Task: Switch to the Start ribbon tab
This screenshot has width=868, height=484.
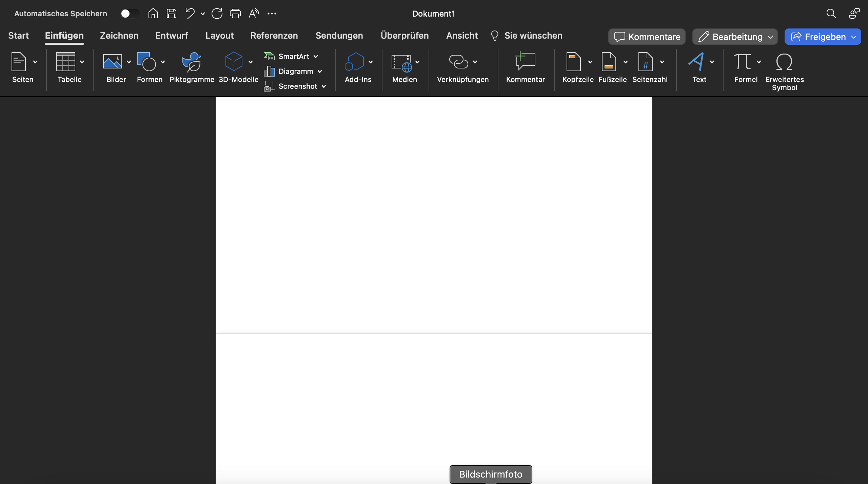Action: (x=19, y=35)
